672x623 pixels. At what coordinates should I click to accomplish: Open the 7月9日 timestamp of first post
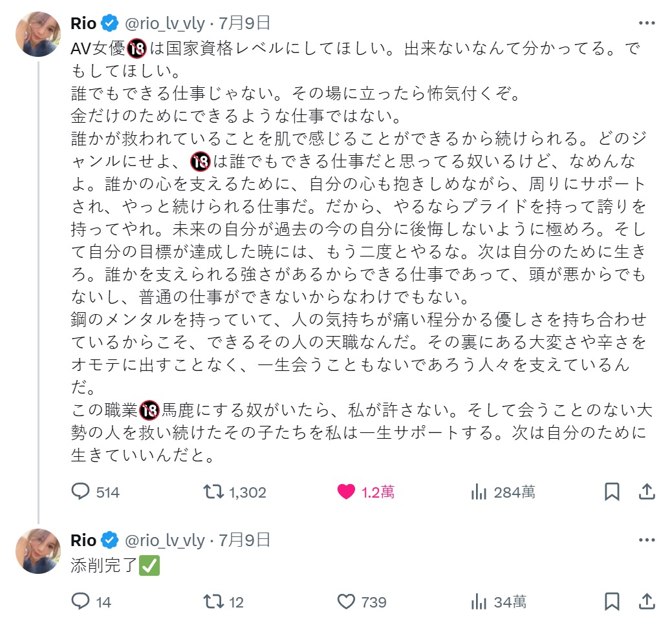[244, 24]
